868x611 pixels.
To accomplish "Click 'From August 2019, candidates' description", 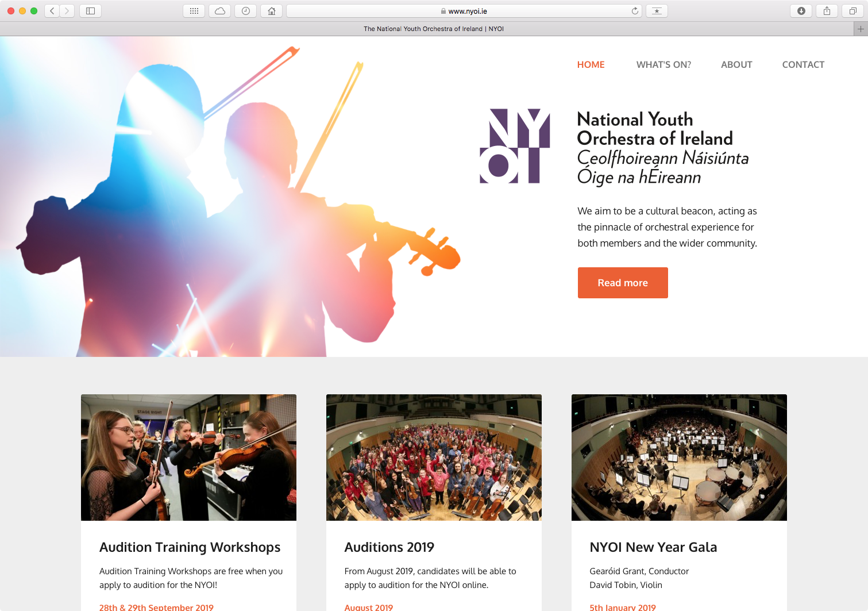I will [x=430, y=578].
